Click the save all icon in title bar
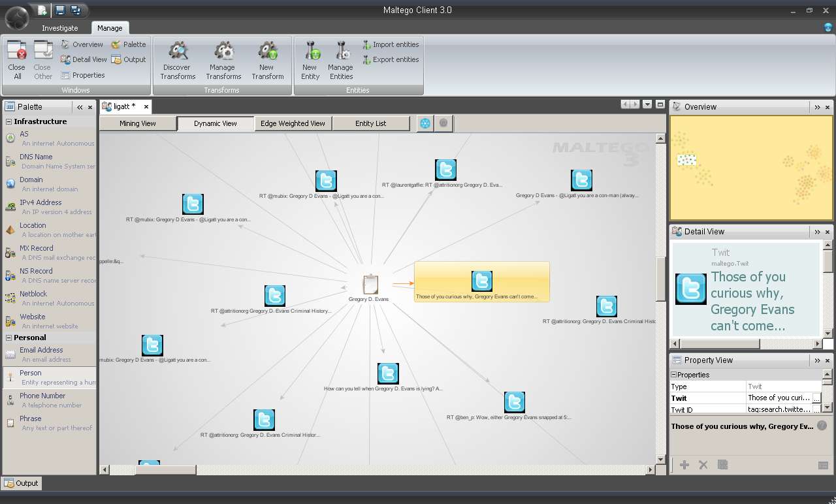 [x=76, y=10]
